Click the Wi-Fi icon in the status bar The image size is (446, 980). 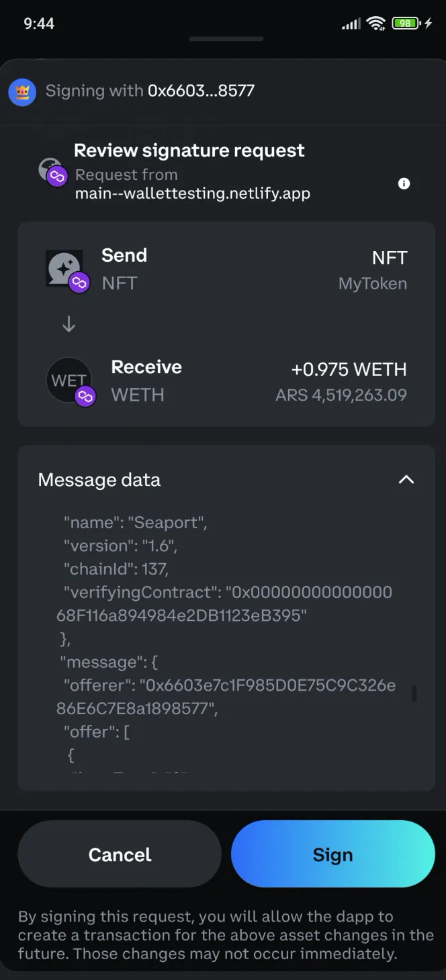[375, 23]
